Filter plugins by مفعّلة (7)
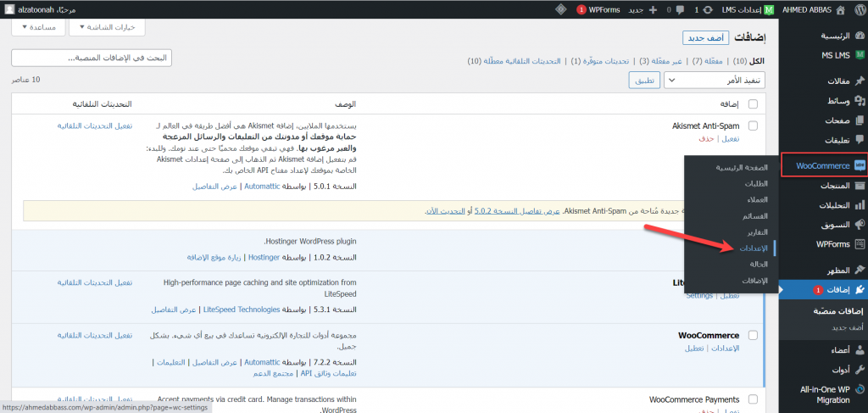The height and width of the screenshot is (413, 868). click(708, 60)
